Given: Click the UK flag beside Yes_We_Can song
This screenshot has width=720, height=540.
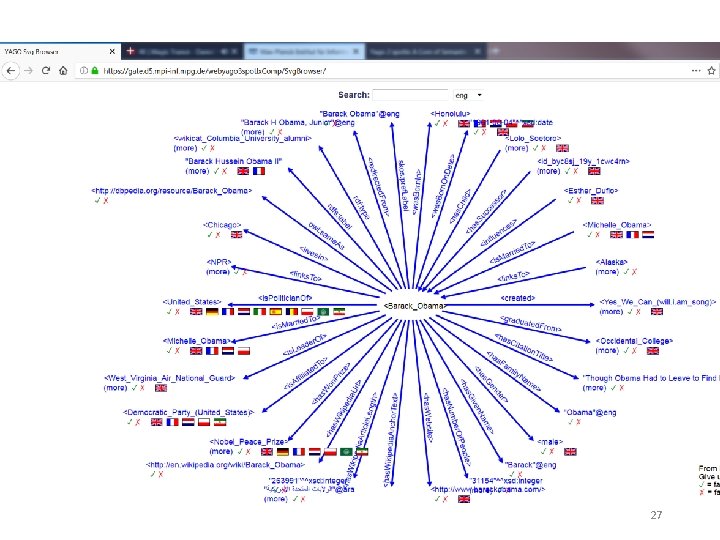Looking at the screenshot, I should click(x=657, y=312).
